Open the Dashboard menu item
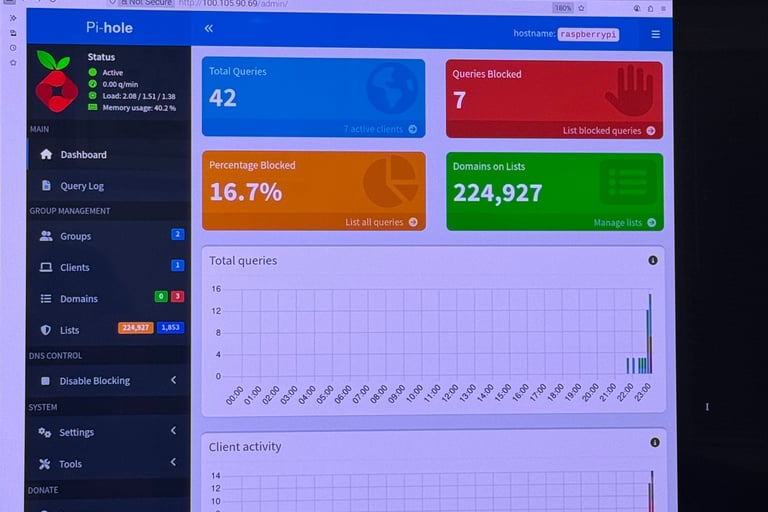The height and width of the screenshot is (512, 768). click(x=108, y=154)
